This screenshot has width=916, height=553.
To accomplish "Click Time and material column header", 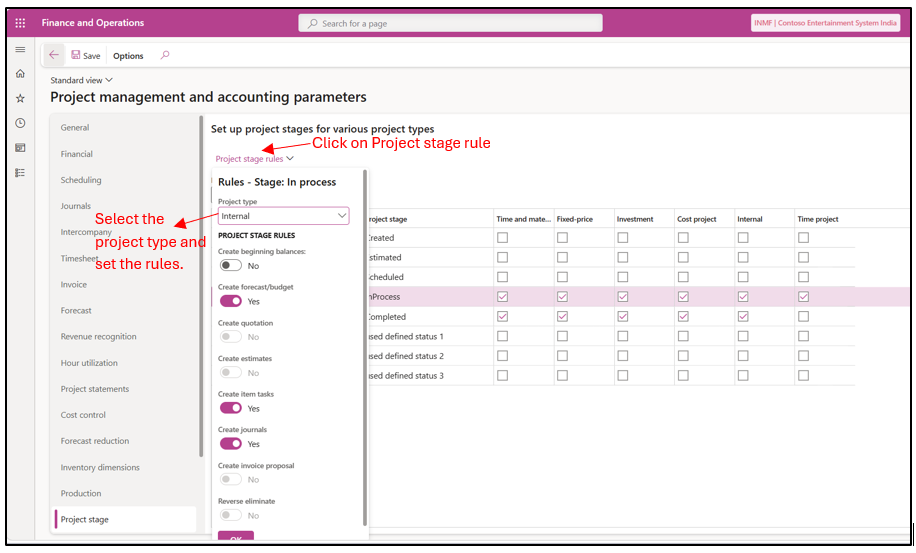I will tap(523, 219).
